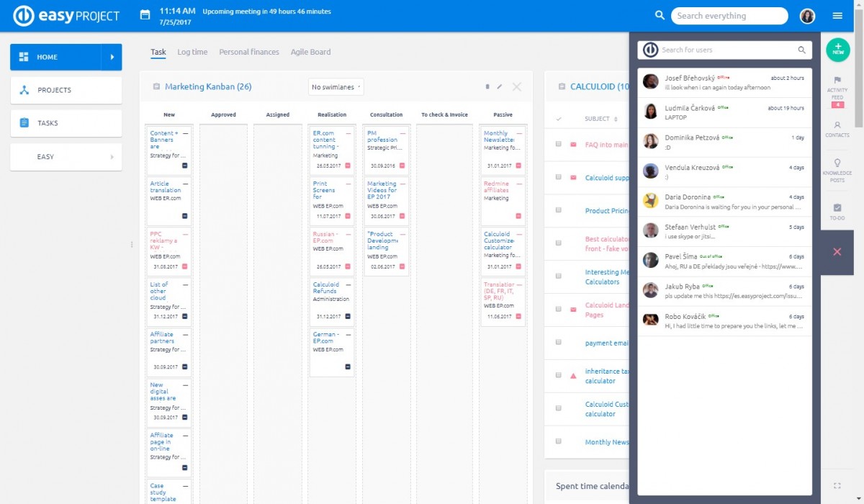864x504 pixels.
Task: Click the green New plus button
Action: [837, 50]
